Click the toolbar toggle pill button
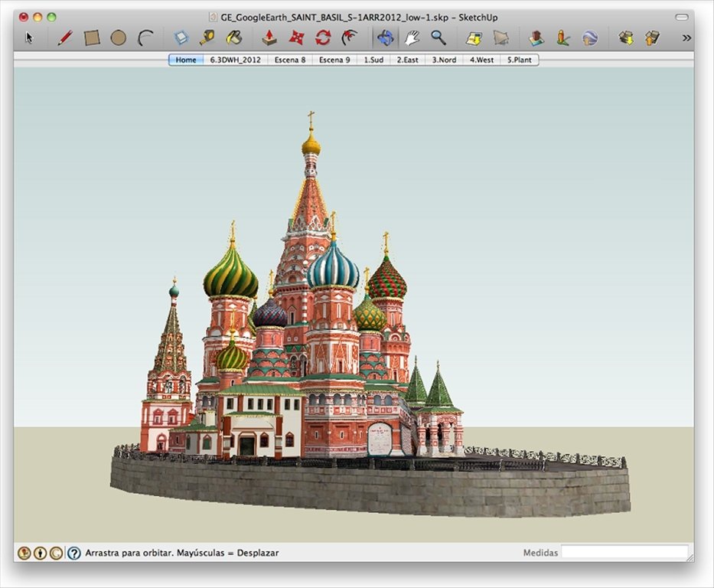The image size is (714, 588). pos(682,18)
